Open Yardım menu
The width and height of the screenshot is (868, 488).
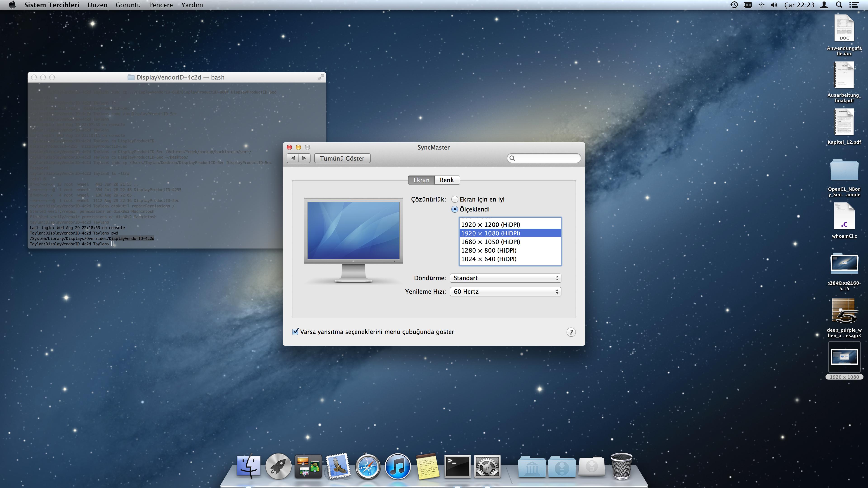192,5
